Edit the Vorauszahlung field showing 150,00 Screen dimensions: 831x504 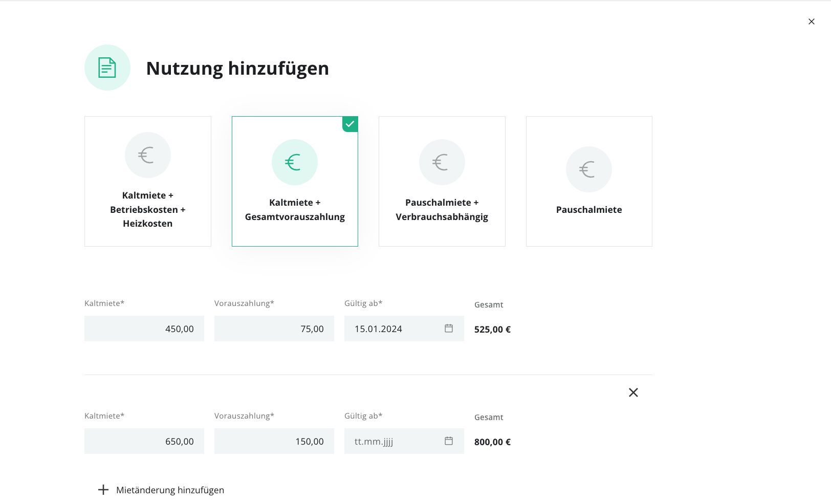[x=274, y=441]
